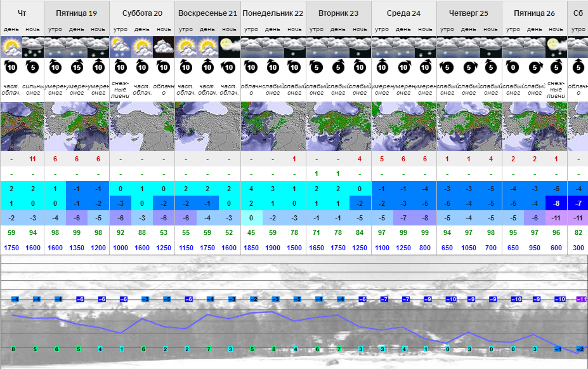Click the Пятница 19 day header
The image size is (588, 369).
(x=77, y=13)
